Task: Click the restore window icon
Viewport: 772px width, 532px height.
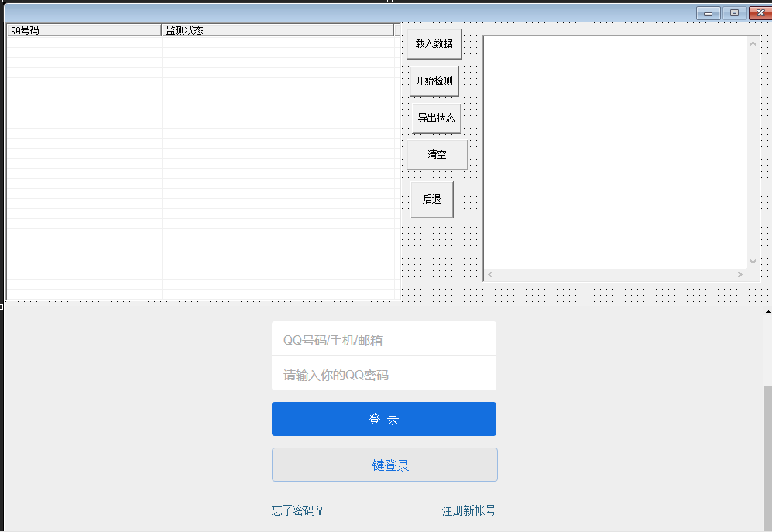Action: pos(733,12)
